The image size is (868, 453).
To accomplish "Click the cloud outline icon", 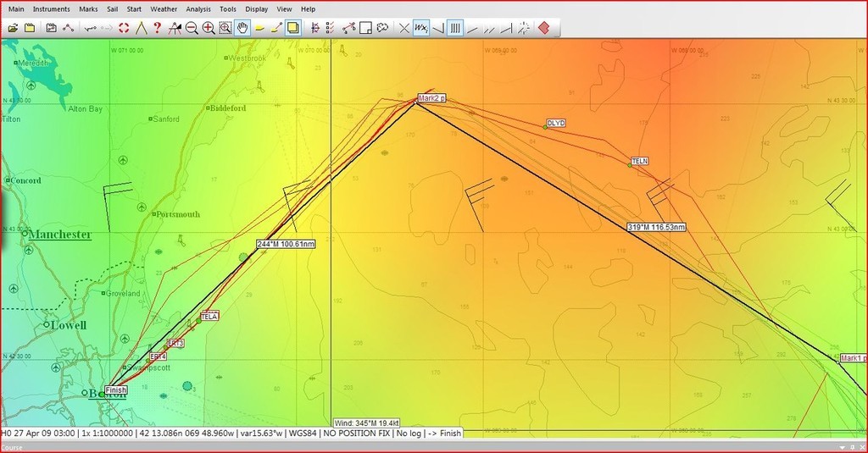I will (x=382, y=28).
